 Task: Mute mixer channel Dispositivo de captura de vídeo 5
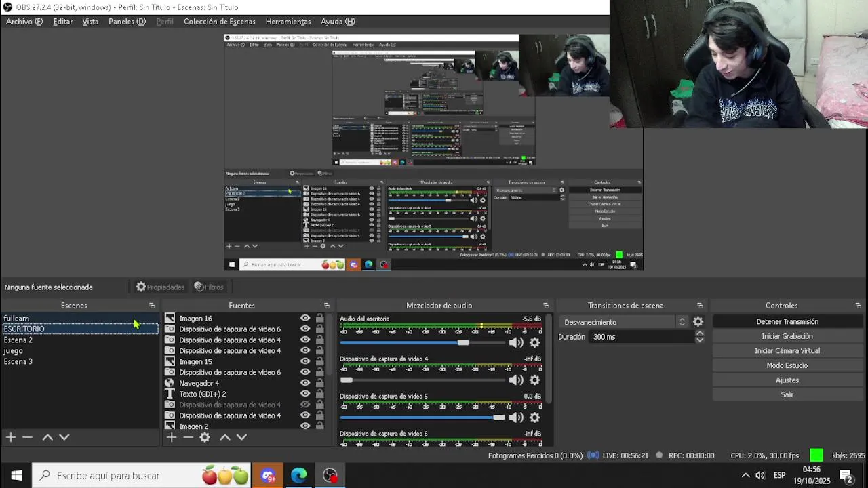tap(516, 418)
